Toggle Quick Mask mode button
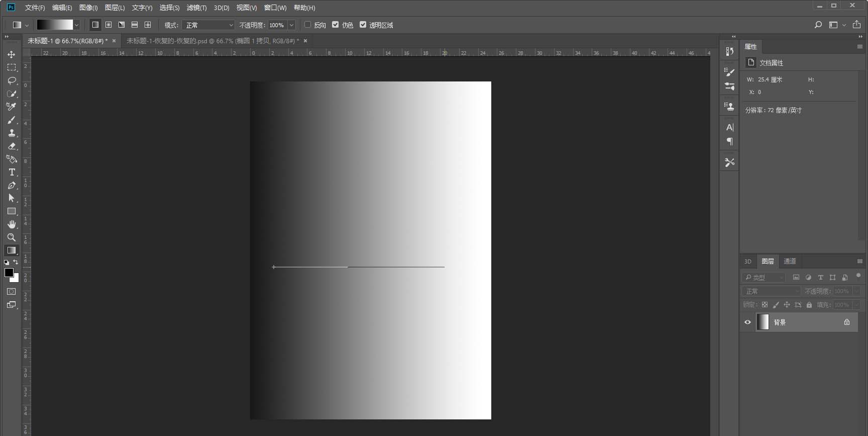Screen dimensions: 868x436 pyautogui.click(x=11, y=292)
